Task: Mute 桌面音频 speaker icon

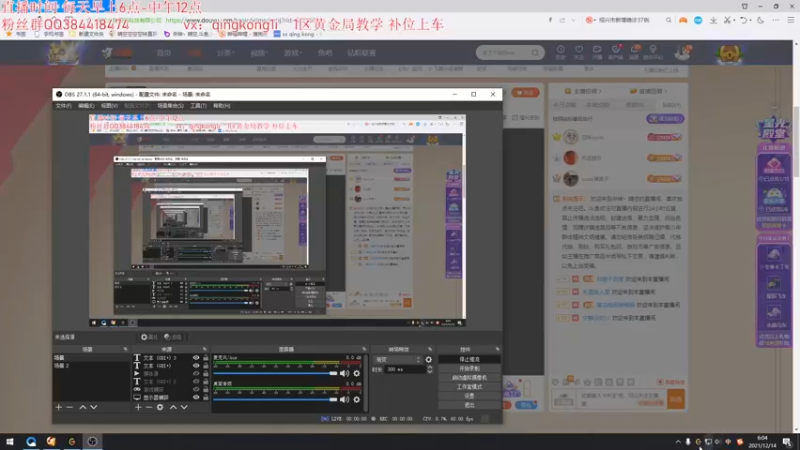Action: pyautogui.click(x=344, y=399)
